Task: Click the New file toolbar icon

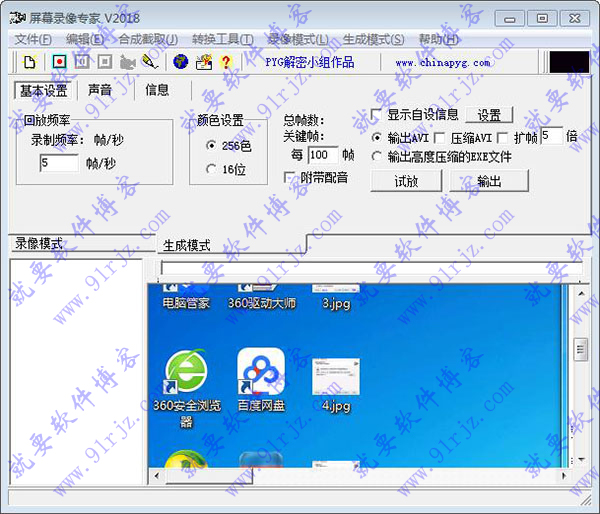Action: point(30,62)
